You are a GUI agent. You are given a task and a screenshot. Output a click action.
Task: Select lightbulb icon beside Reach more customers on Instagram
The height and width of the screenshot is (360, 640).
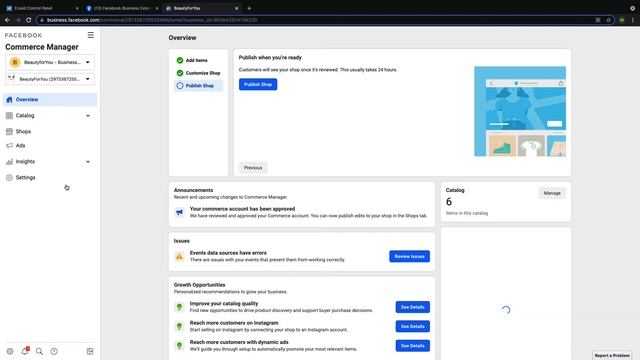(x=179, y=326)
